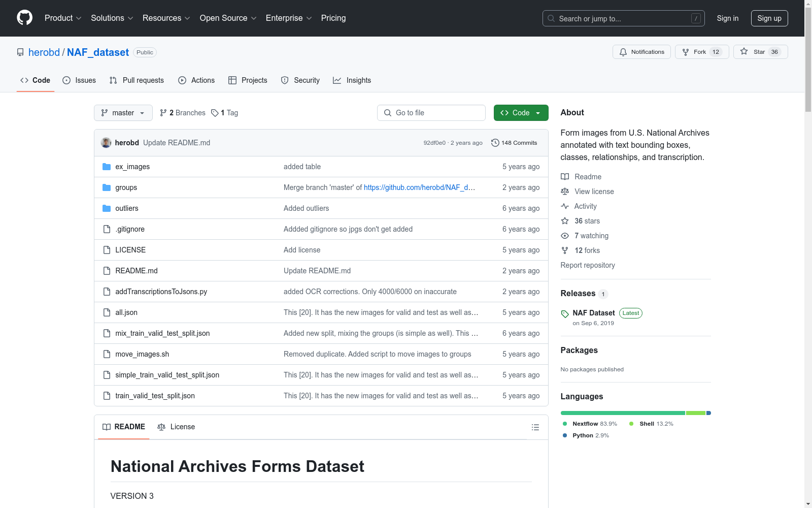Switch to the Insights tab
Viewport: 812px width, 508px height.
(x=352, y=80)
